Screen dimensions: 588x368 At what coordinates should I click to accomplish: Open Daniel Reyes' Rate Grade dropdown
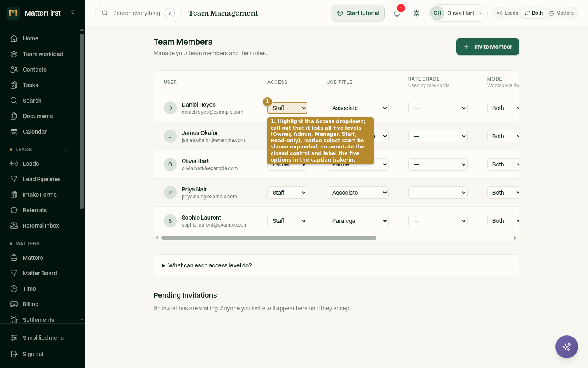pos(438,108)
